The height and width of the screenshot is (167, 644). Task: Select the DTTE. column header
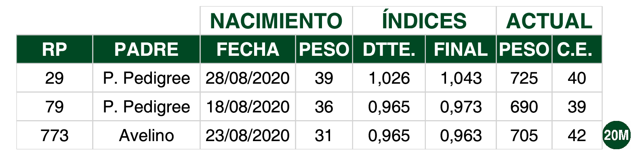(389, 49)
